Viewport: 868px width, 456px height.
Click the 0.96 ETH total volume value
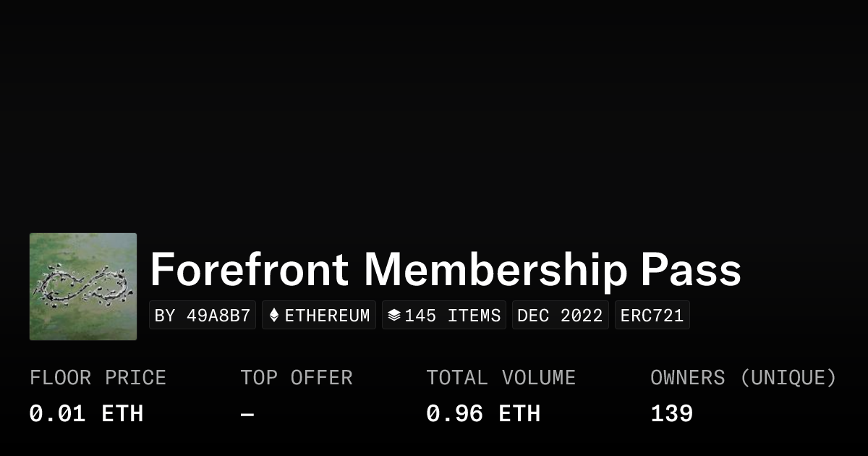coord(483,413)
